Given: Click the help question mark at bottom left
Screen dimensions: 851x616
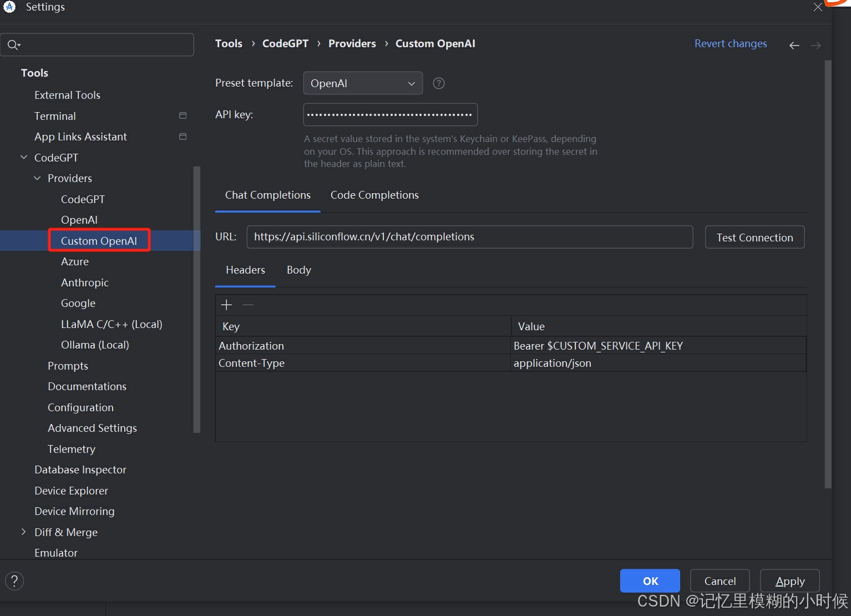Looking at the screenshot, I should pos(14,580).
